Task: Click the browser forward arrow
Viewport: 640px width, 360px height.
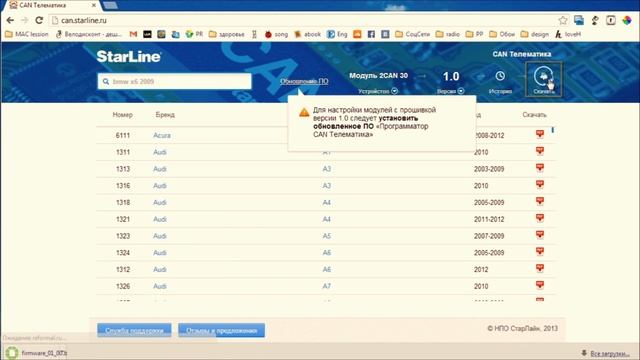Action: click(x=24, y=20)
